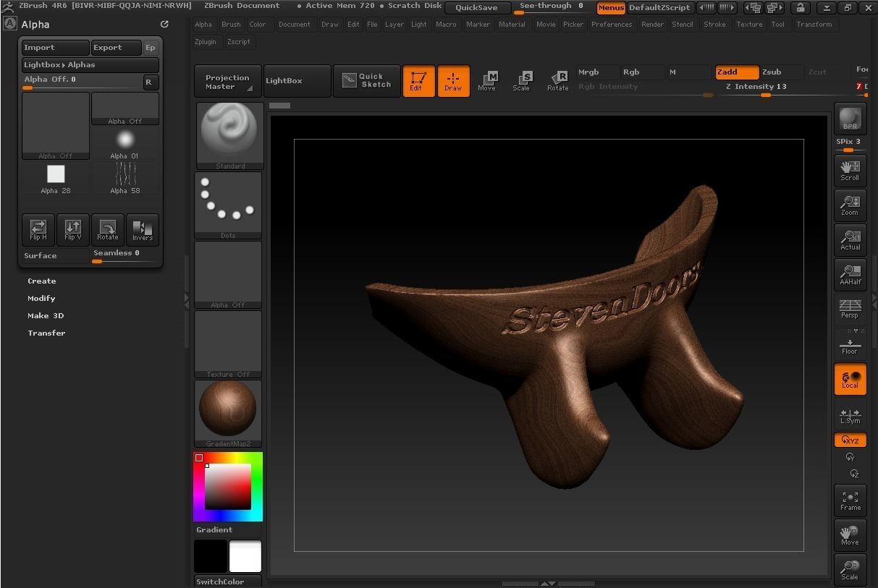Viewport: 878px width, 588px height.
Task: Expand the Make 3D subpalette
Action: tap(46, 316)
